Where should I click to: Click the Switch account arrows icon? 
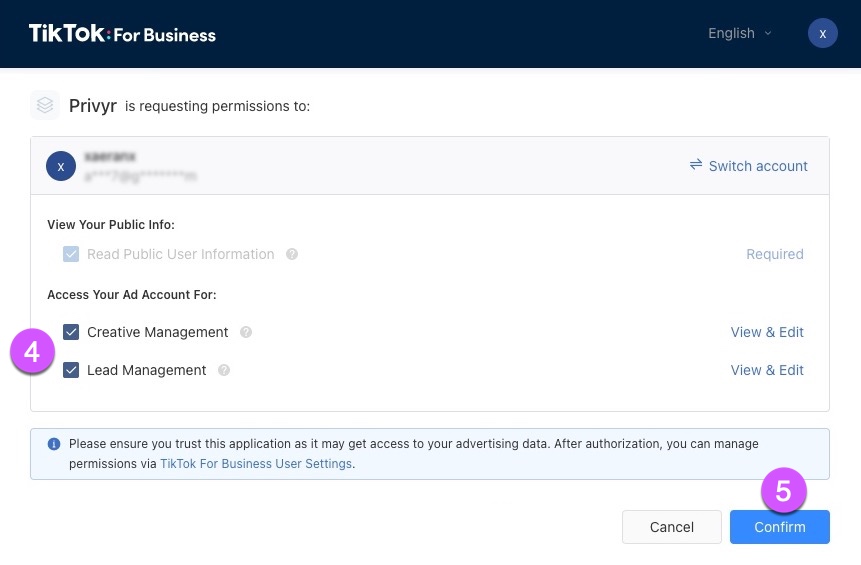coord(696,165)
